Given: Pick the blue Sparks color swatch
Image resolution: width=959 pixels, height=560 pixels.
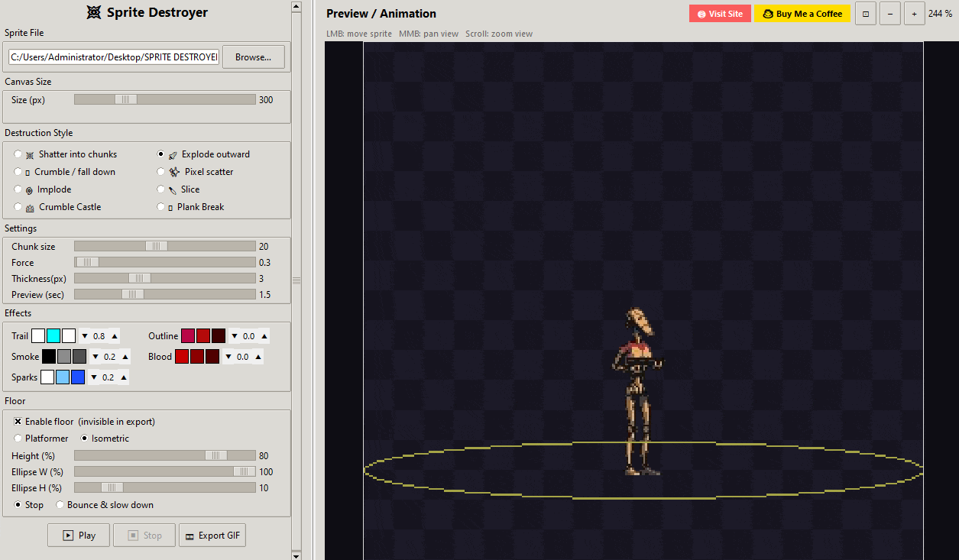Looking at the screenshot, I should tap(78, 377).
